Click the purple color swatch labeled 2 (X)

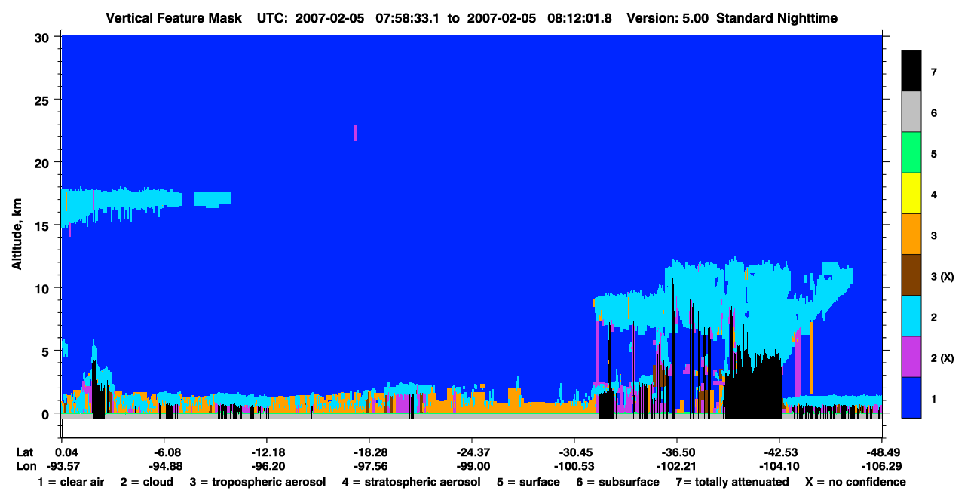(911, 357)
